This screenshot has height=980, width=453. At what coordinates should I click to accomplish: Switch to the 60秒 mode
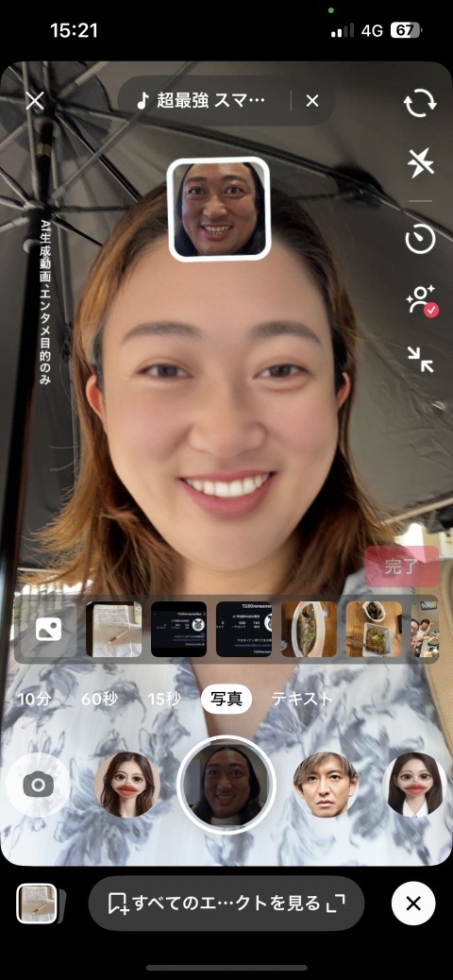click(x=99, y=700)
